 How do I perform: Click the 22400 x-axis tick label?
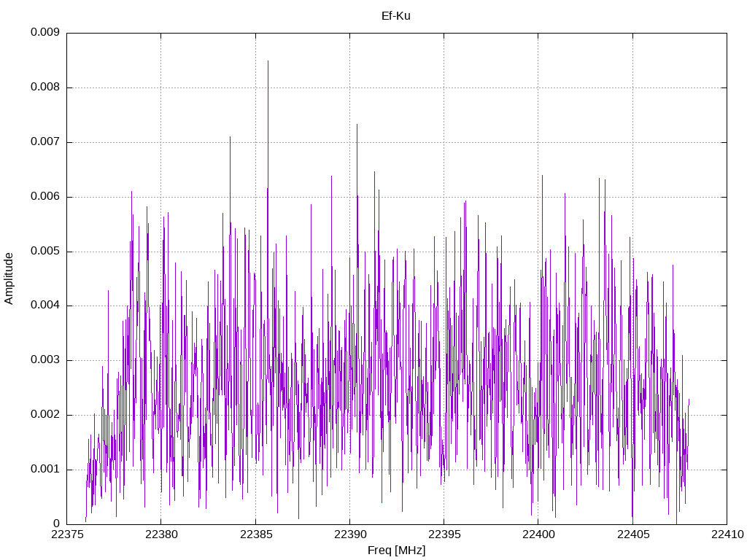(x=538, y=534)
